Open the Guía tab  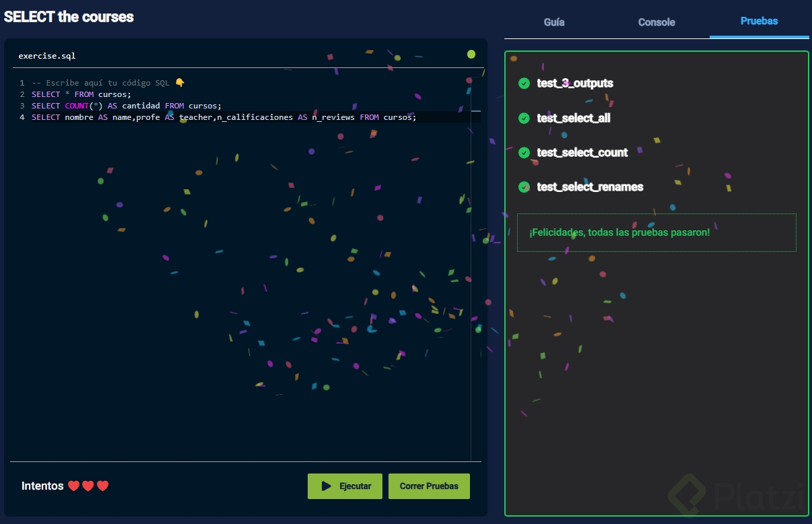tap(554, 22)
